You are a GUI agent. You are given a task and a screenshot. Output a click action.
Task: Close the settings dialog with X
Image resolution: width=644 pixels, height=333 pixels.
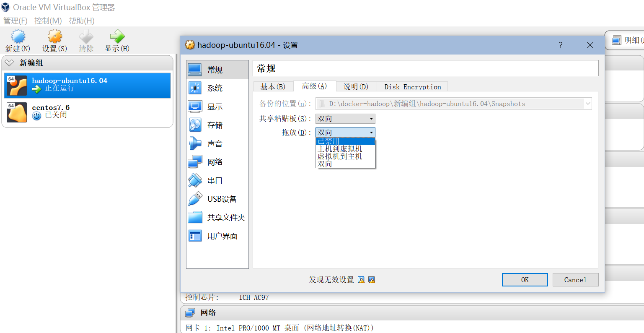click(590, 45)
